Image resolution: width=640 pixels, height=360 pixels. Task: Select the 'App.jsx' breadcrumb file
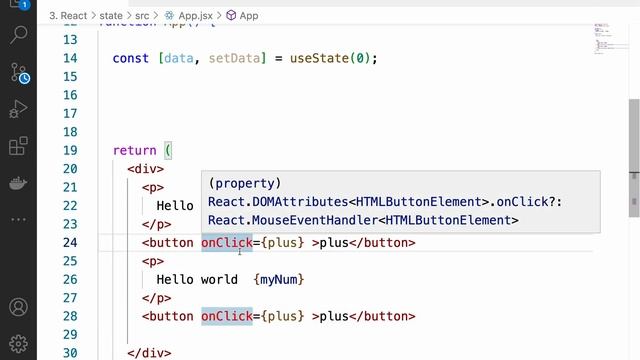pos(196,16)
